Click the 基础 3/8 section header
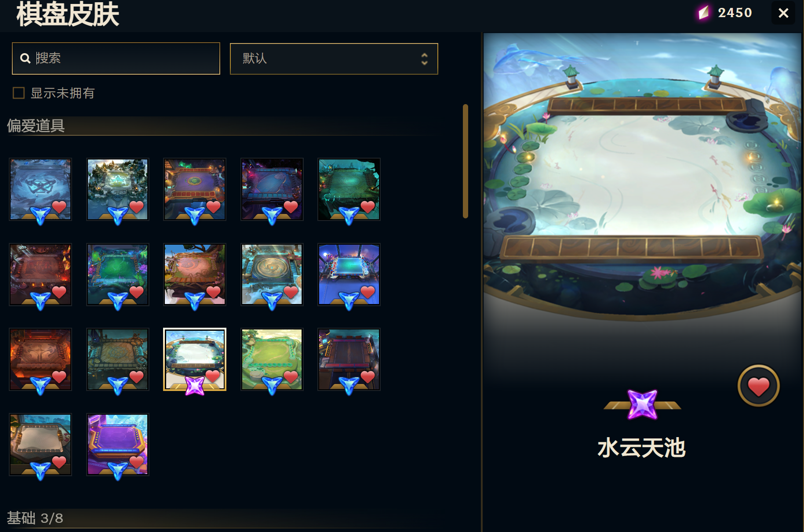The image size is (804, 532). [35, 518]
